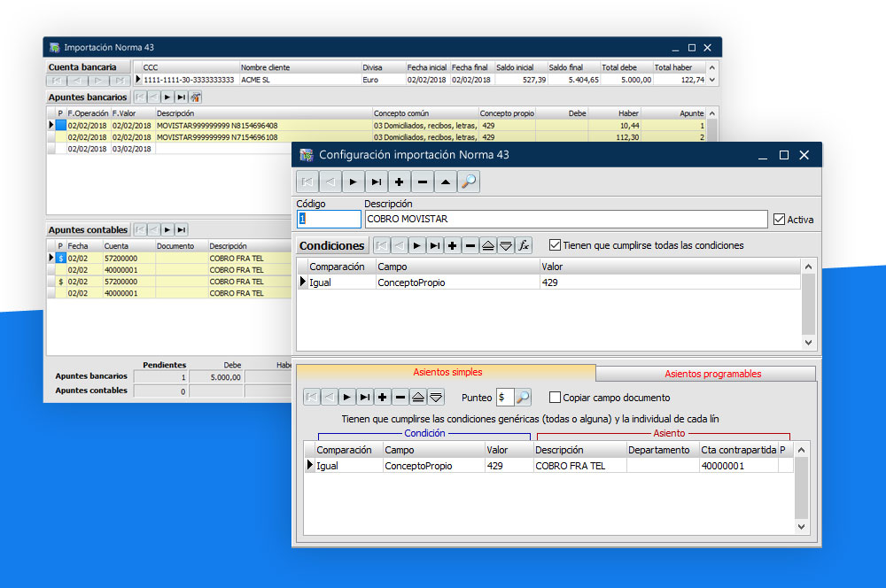
Task: Click the Punteo lookup magnifier icon
Action: click(x=523, y=398)
